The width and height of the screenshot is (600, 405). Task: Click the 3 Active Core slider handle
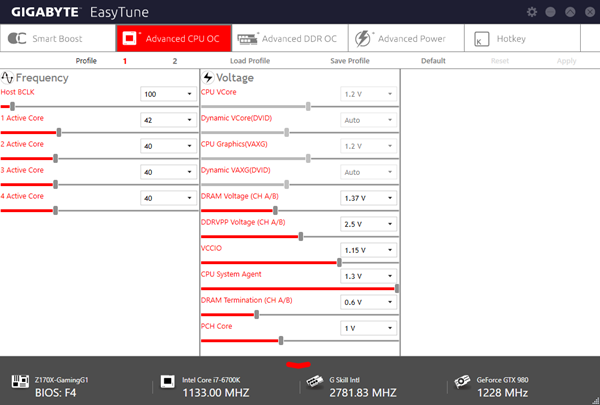55,185
